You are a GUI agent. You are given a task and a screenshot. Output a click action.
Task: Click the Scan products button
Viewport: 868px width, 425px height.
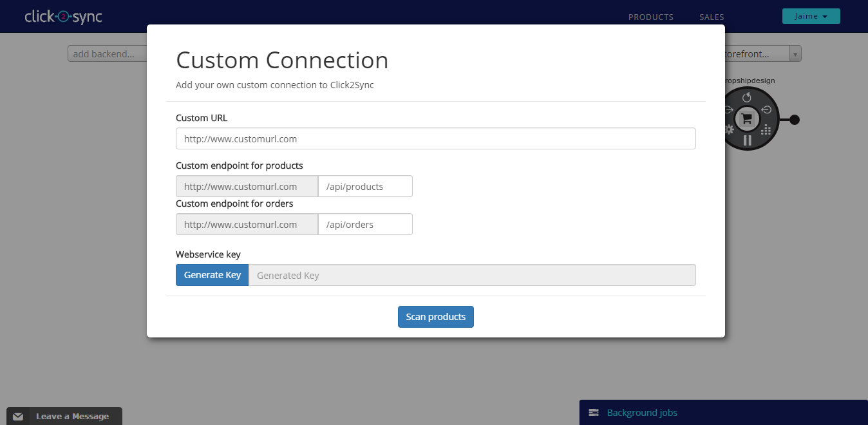point(435,316)
